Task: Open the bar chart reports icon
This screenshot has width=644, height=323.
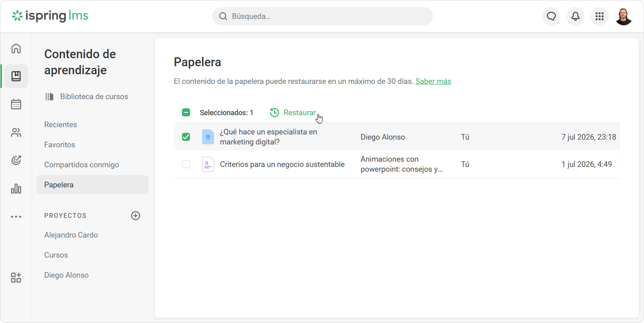Action: 16,189
